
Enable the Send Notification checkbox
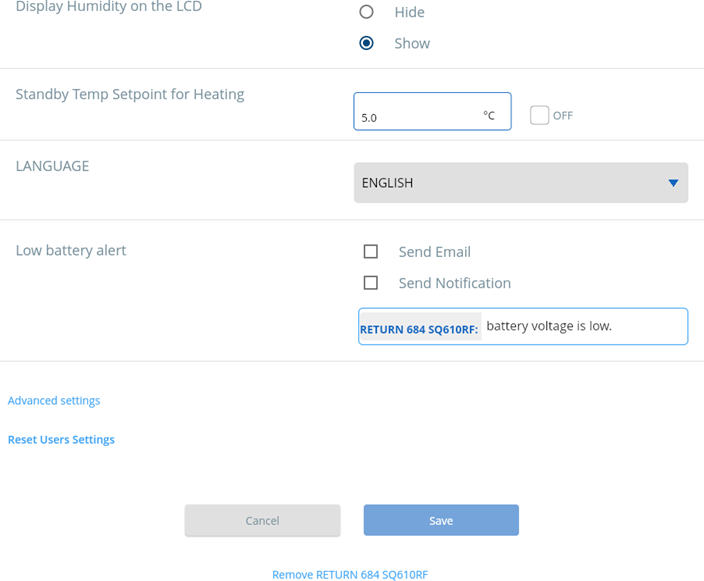(371, 283)
